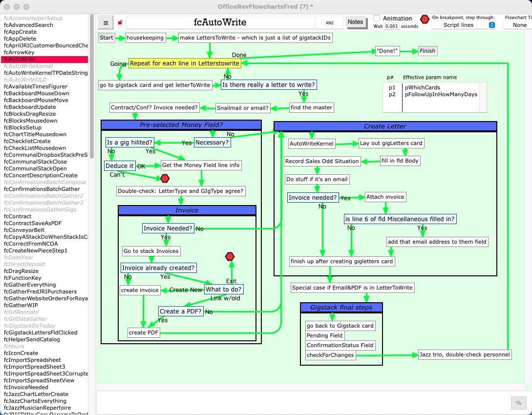Screen dimensions: 532x415
Task: Select red stop octagon below Deduce it
Action: click(x=165, y=178)
